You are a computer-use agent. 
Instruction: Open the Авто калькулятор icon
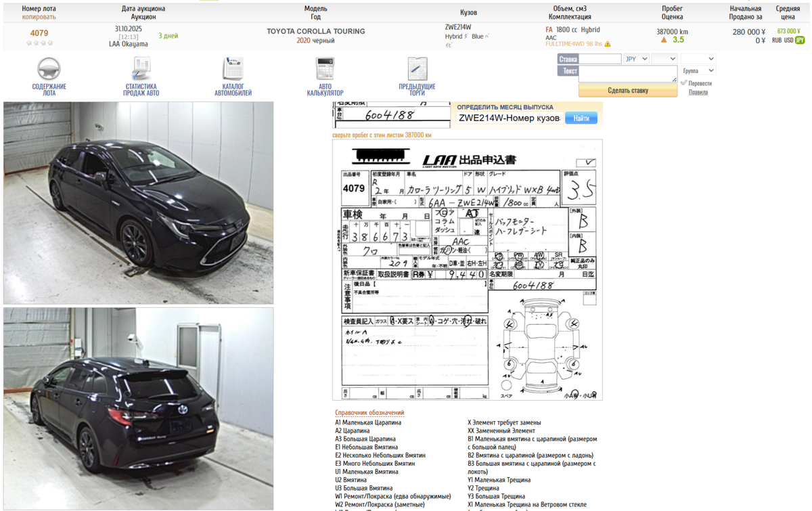(x=325, y=69)
